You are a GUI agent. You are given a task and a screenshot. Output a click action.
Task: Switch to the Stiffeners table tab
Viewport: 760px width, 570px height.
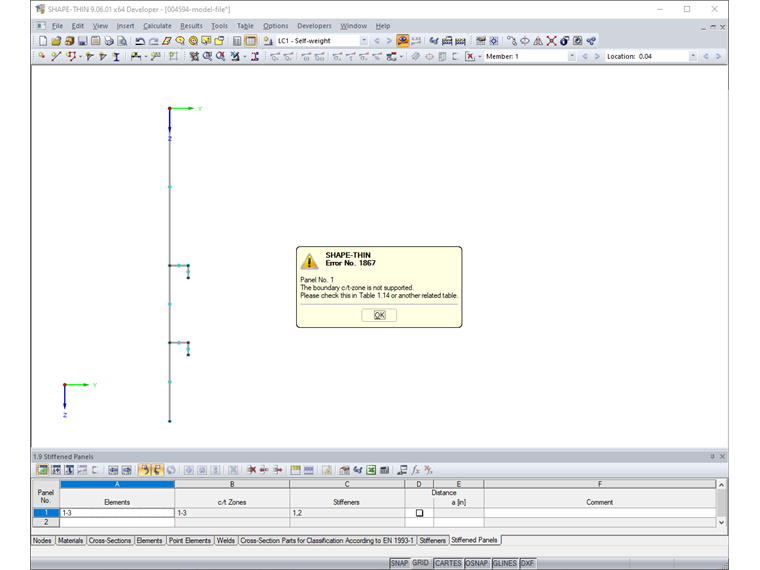tap(432, 540)
